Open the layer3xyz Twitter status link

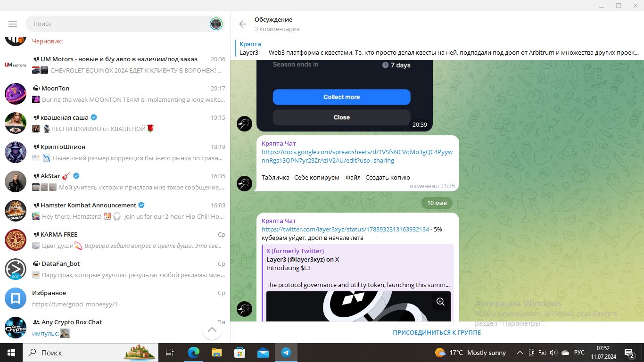[x=346, y=230]
